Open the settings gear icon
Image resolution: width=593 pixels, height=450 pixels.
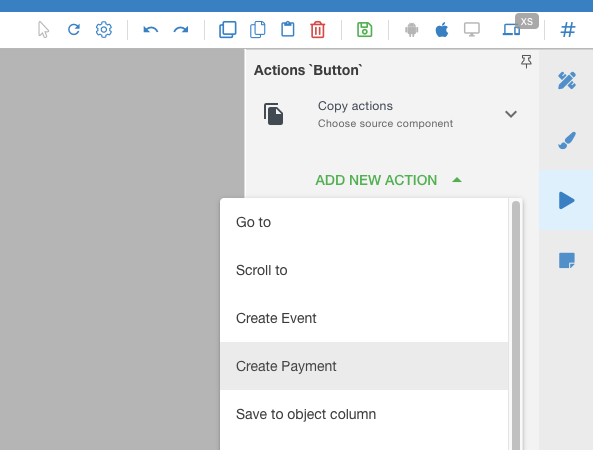[x=104, y=29]
